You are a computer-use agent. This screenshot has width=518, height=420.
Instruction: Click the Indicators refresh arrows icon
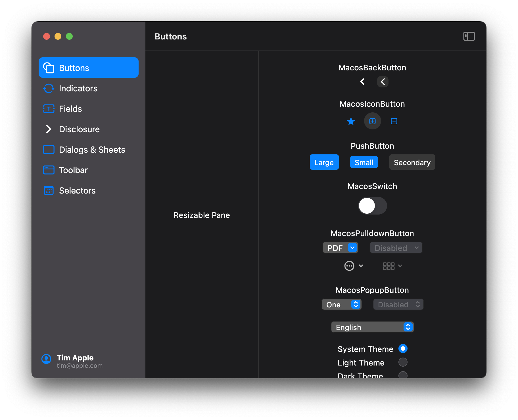tap(49, 88)
